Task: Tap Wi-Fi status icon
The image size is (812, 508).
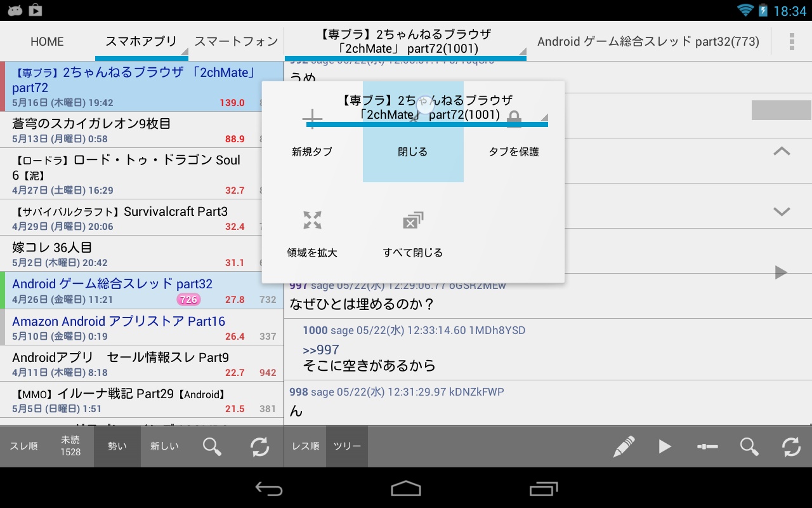Action: pyautogui.click(x=745, y=10)
